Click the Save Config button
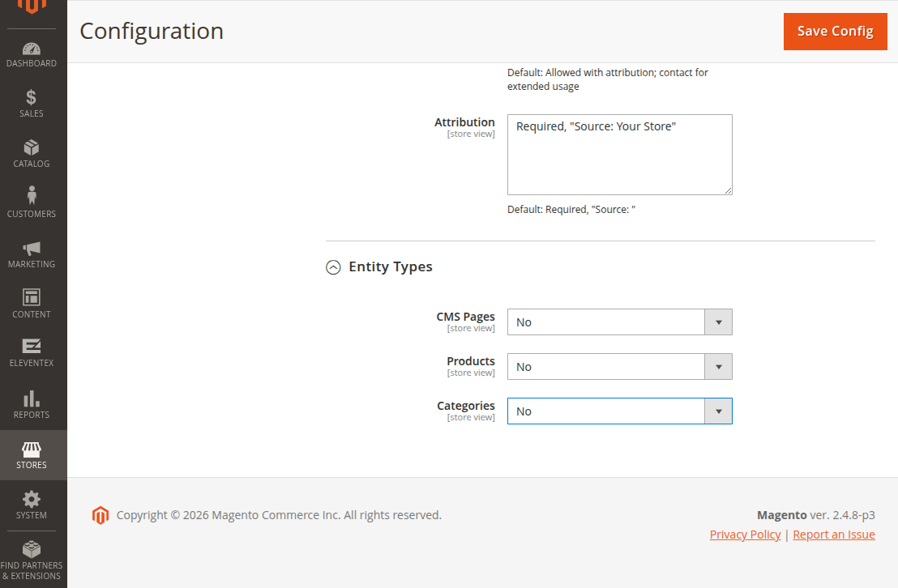The image size is (898, 588). [835, 32]
